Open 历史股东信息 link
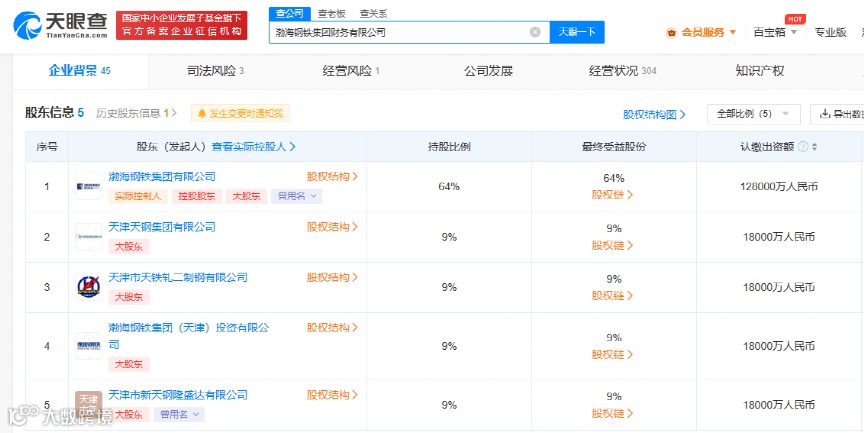The image size is (864, 433). 136,113
